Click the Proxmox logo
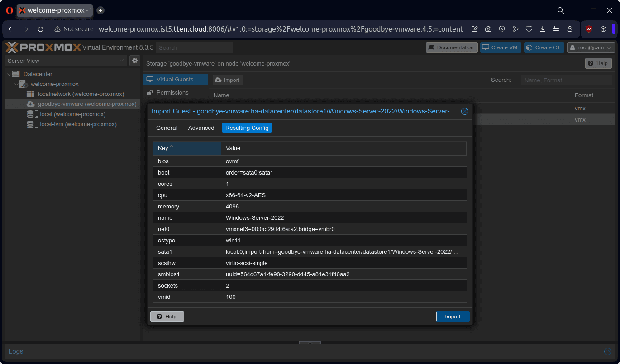620x364 pixels. coord(43,47)
